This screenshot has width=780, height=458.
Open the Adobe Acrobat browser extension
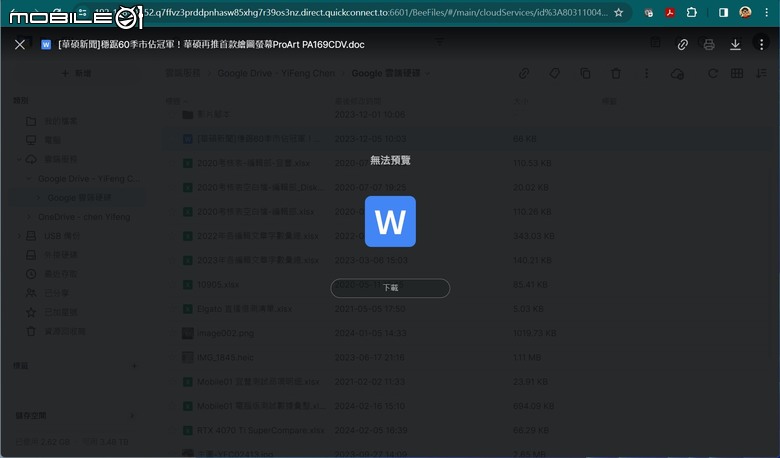click(670, 12)
